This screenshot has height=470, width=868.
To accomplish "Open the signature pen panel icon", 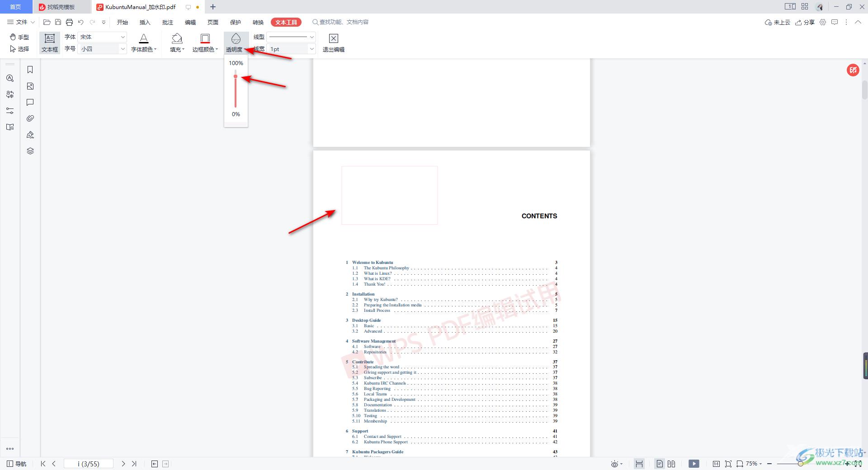I will click(30, 135).
